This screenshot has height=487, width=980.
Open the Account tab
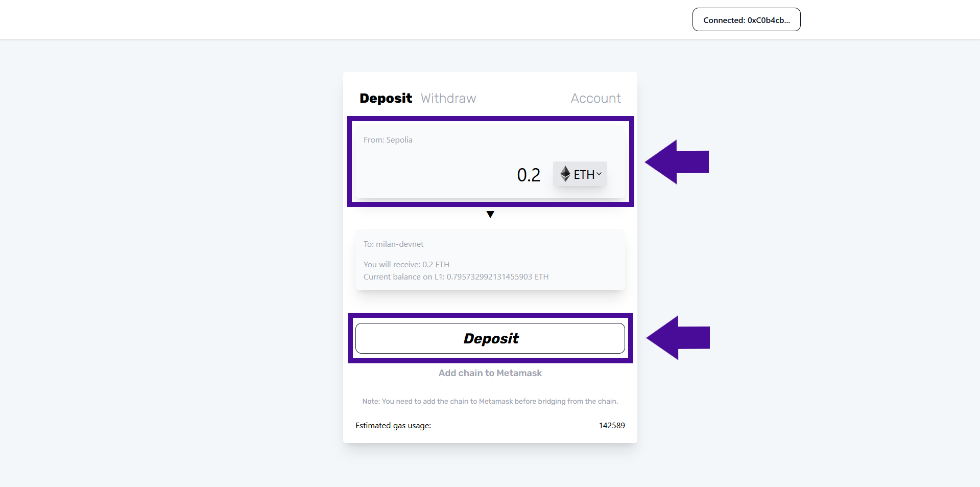point(595,98)
